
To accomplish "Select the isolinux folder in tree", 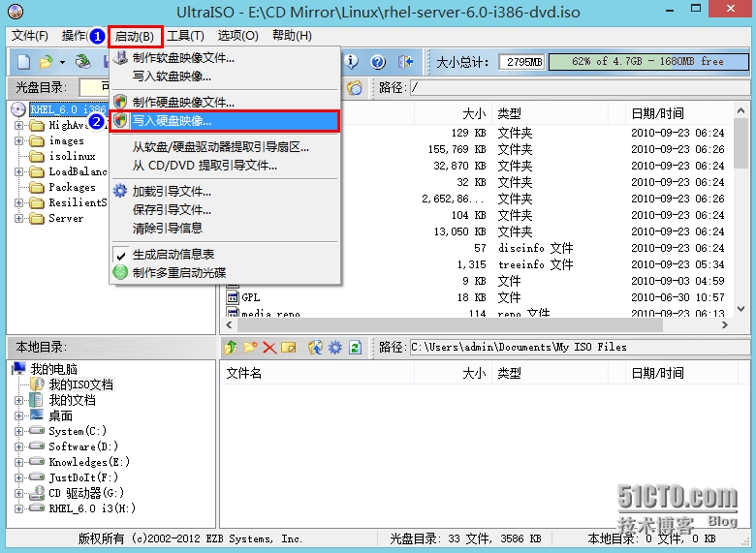I will click(72, 156).
